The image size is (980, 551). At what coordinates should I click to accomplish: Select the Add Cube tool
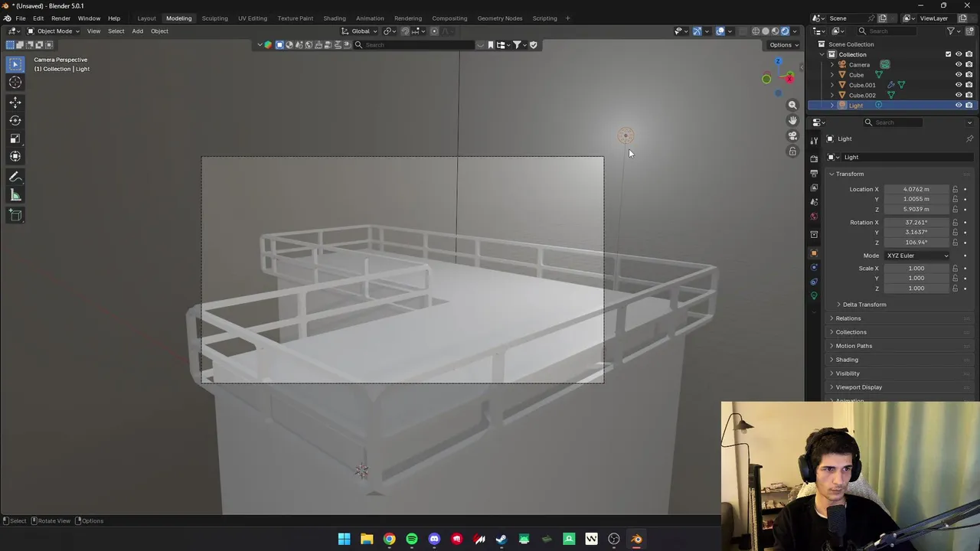pyautogui.click(x=15, y=215)
